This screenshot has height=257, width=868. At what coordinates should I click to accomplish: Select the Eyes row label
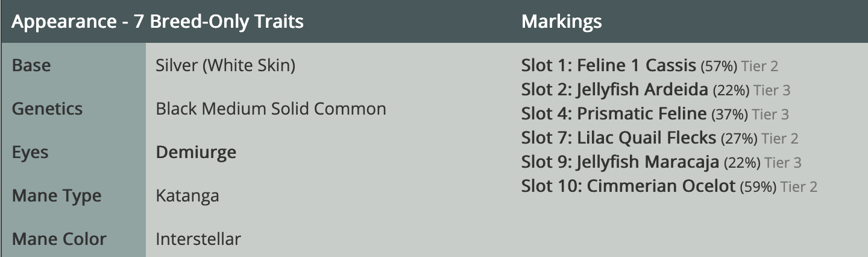pos(30,152)
